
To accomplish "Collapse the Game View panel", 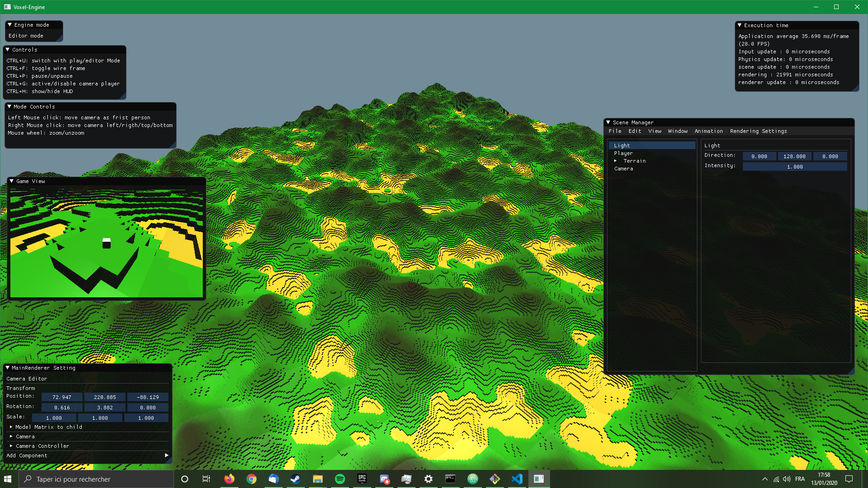I will [x=12, y=181].
